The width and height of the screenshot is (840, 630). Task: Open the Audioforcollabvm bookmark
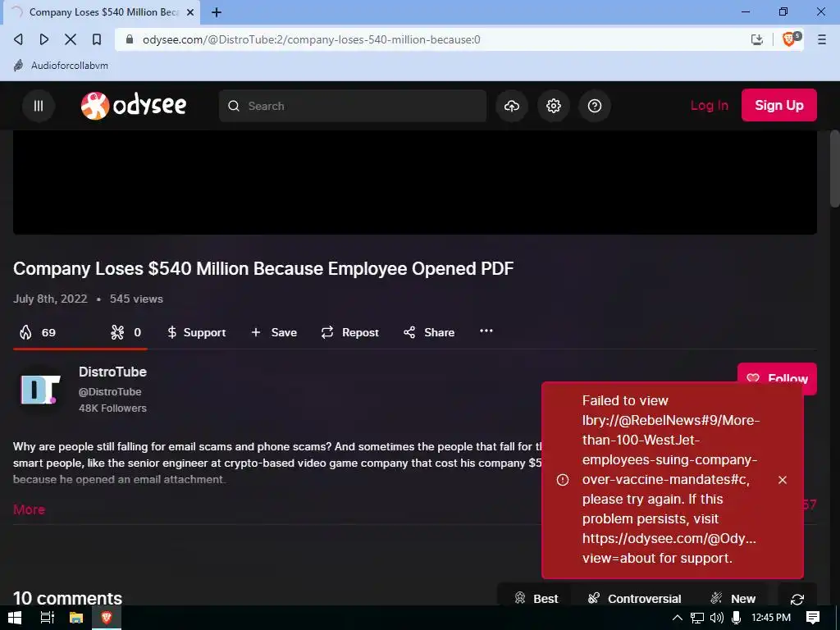point(61,66)
